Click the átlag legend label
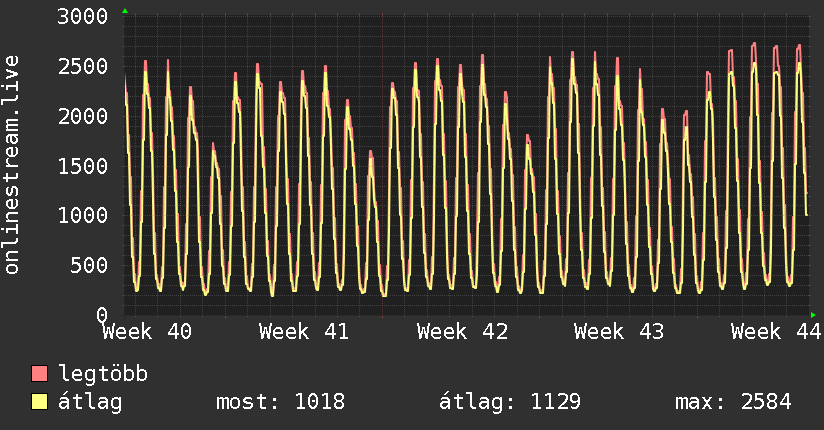 point(90,402)
